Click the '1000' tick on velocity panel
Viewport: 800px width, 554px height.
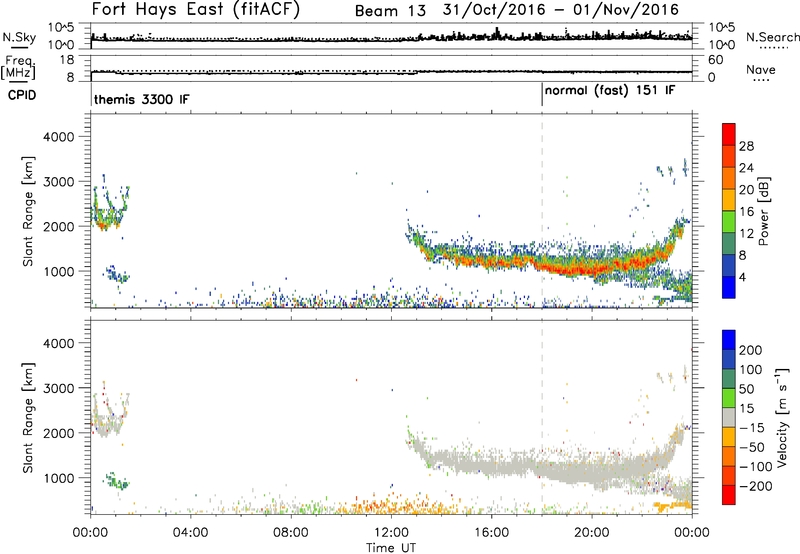[58, 478]
